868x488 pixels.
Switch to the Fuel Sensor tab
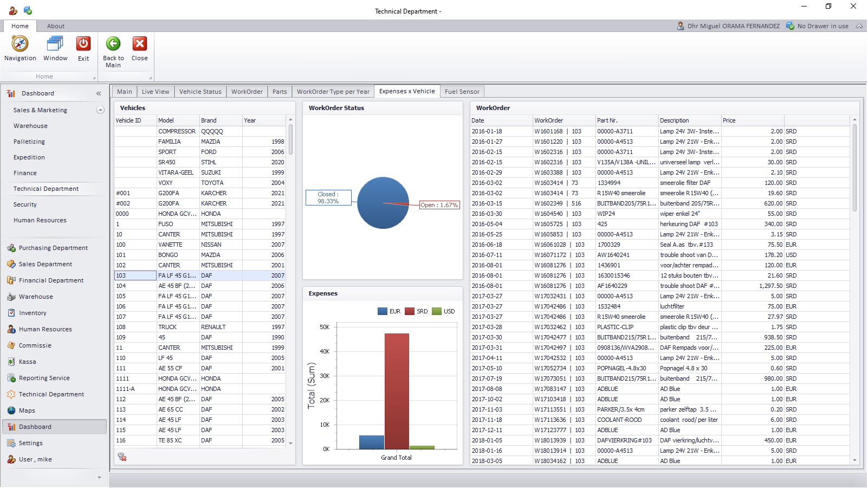click(x=462, y=92)
